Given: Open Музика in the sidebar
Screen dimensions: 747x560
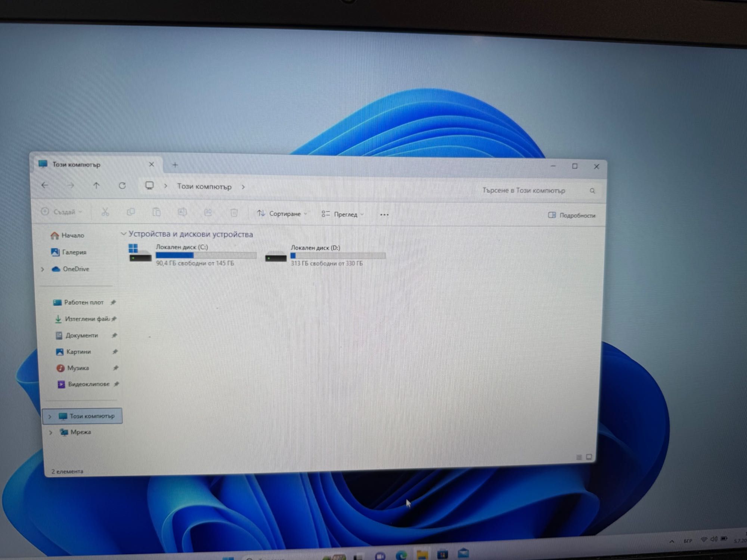Looking at the screenshot, I should pos(73,368).
